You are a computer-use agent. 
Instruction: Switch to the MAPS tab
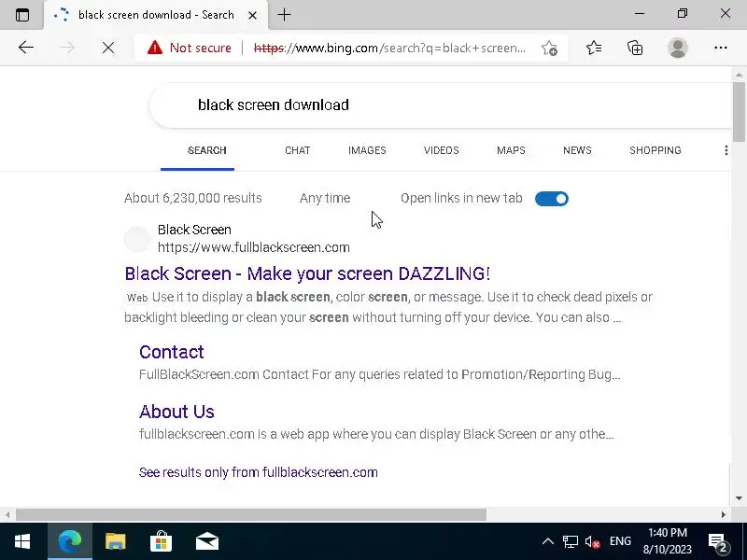(x=511, y=150)
